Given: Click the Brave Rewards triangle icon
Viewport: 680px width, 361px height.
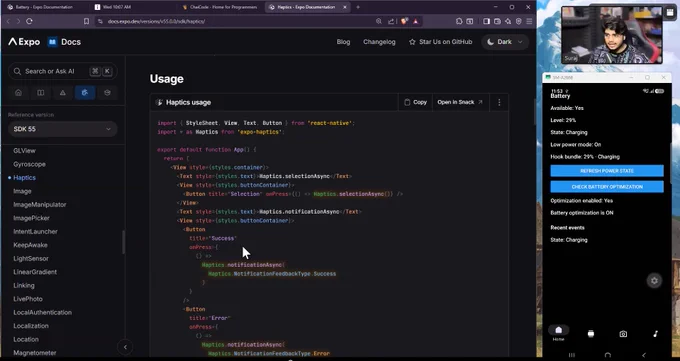Looking at the screenshot, I should coord(415,21).
